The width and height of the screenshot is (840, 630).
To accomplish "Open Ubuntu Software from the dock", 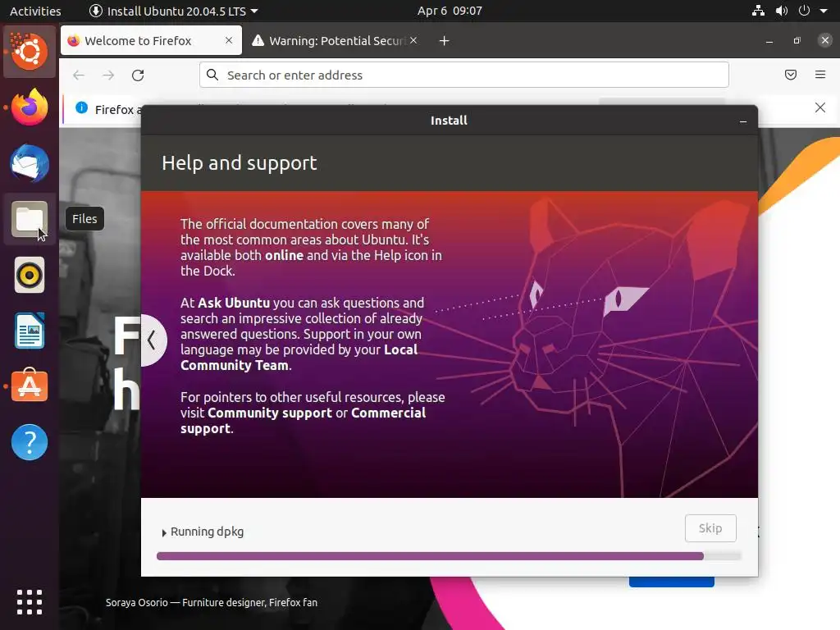I will [30, 386].
